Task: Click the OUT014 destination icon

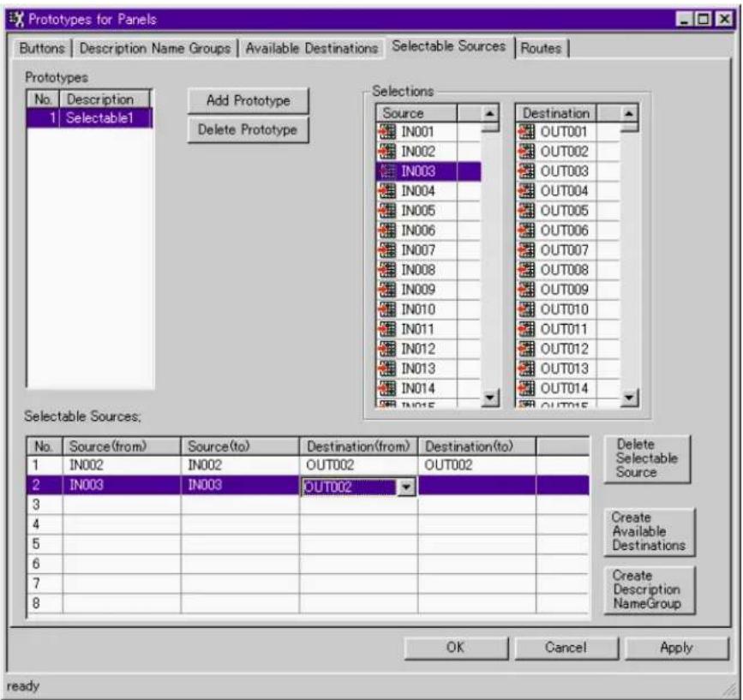Action: point(526,388)
